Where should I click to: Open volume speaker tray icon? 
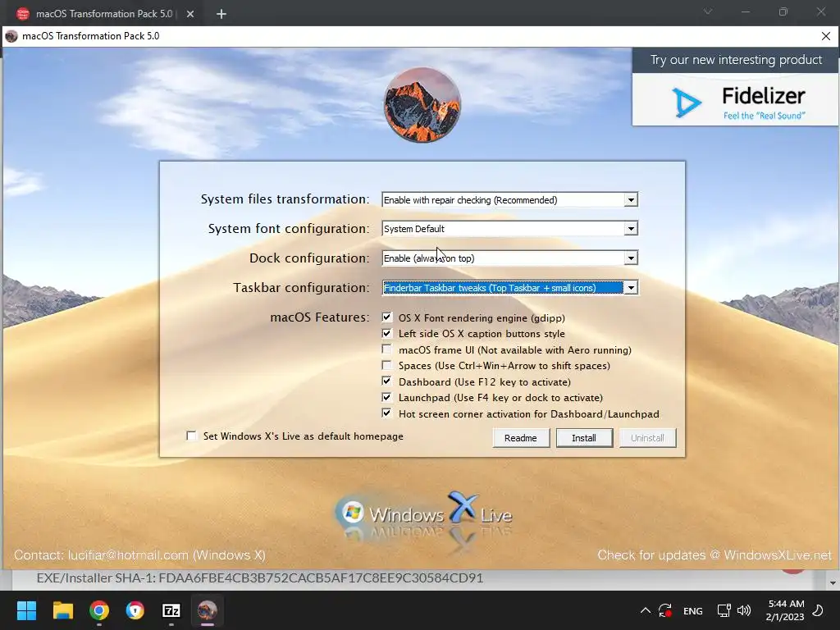pyautogui.click(x=744, y=610)
